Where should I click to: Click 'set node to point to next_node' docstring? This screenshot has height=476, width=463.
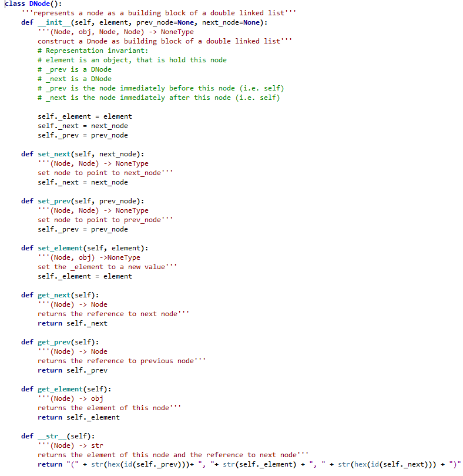click(105, 173)
